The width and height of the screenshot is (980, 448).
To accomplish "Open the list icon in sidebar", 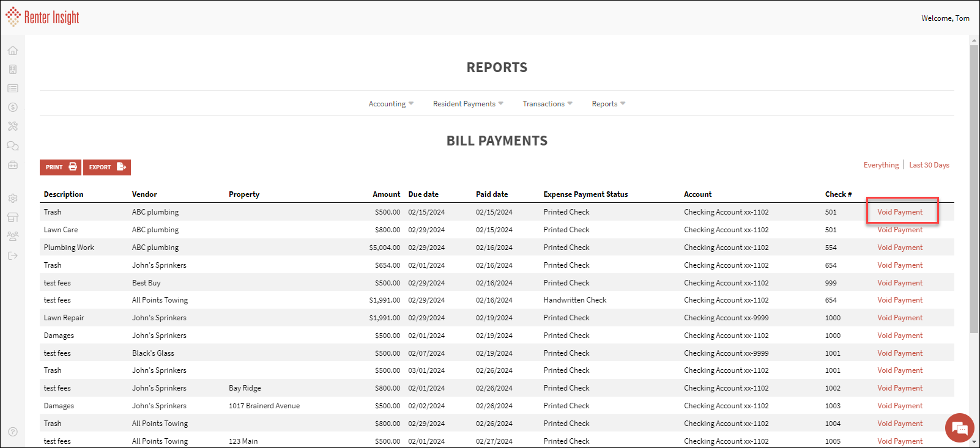I will [x=13, y=89].
